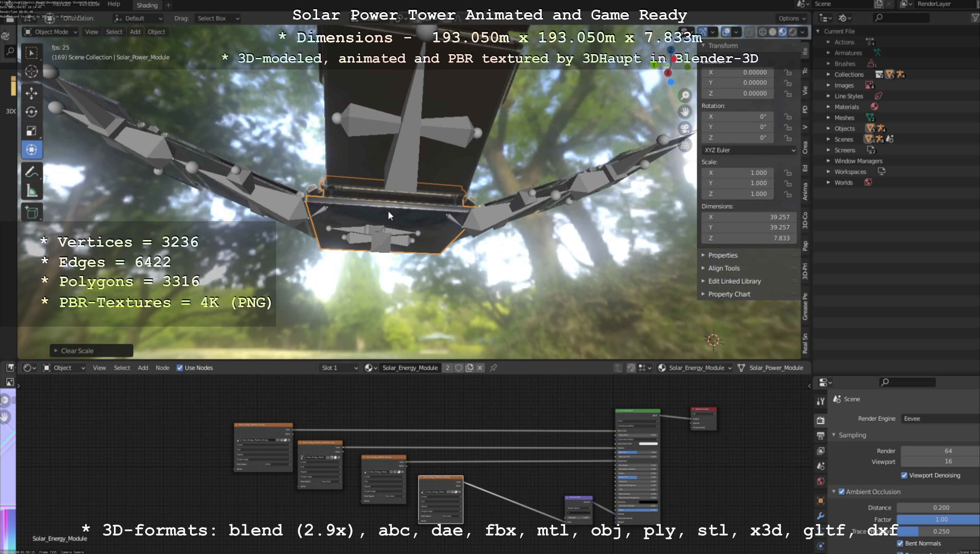Choose the Measure tool
980x554 pixels.
[x=32, y=191]
